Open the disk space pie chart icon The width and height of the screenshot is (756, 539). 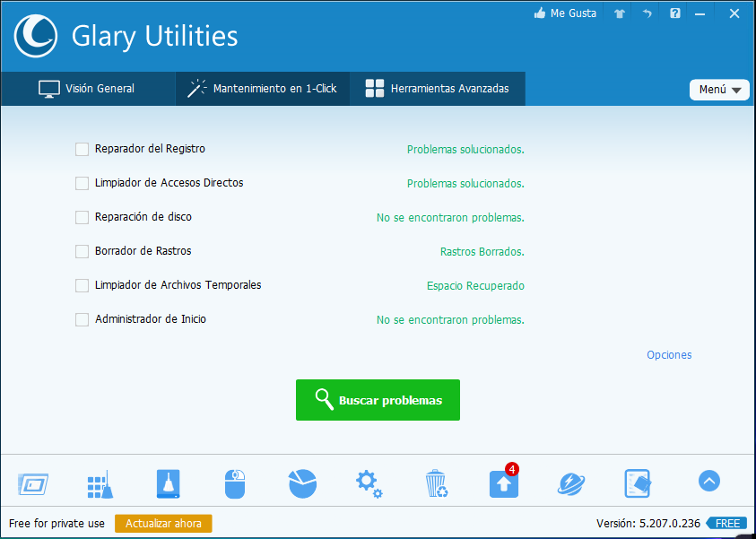(303, 483)
